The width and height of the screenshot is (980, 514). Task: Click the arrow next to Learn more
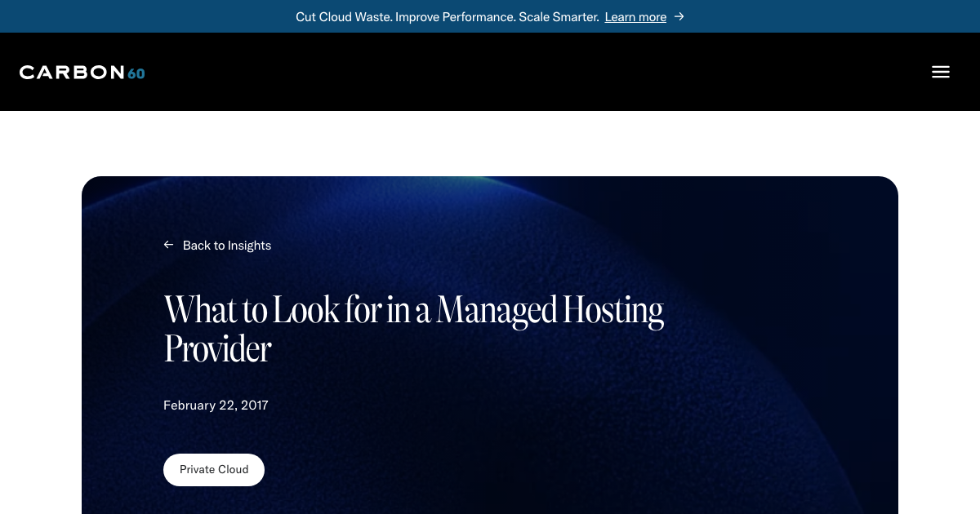(679, 16)
